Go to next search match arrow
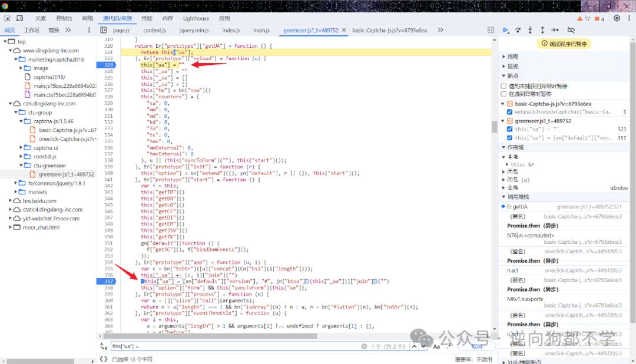636x364 pixels. pyautogui.click(x=423, y=346)
